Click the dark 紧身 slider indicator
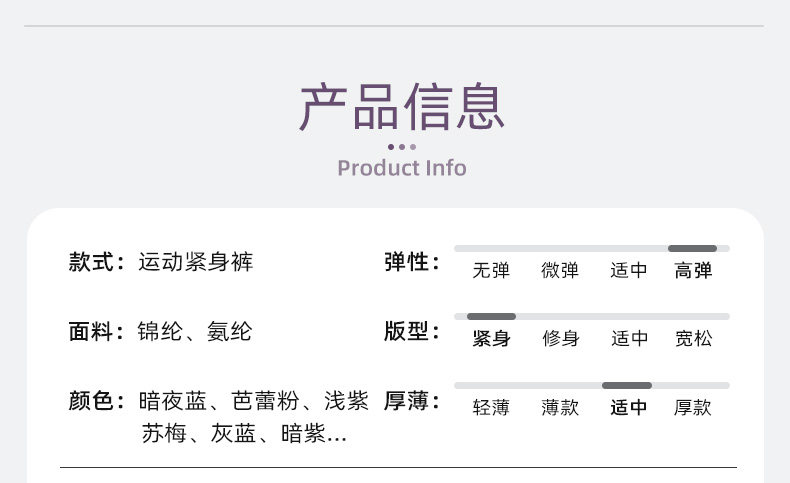 pyautogui.click(x=491, y=316)
